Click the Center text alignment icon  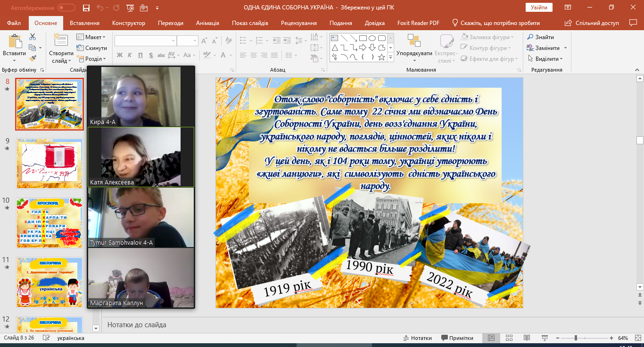pyautogui.click(x=254, y=55)
